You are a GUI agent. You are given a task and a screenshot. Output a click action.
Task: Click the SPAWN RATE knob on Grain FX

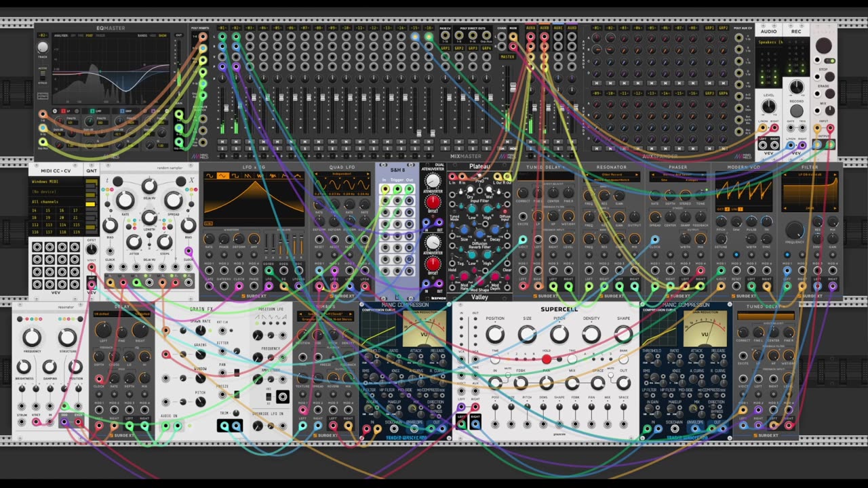[200, 330]
